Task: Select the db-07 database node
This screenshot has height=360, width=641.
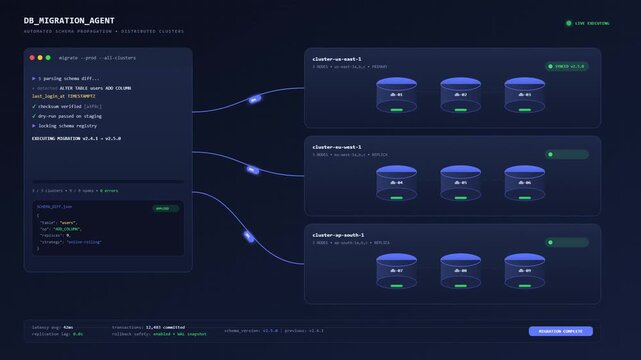Action: click(397, 271)
